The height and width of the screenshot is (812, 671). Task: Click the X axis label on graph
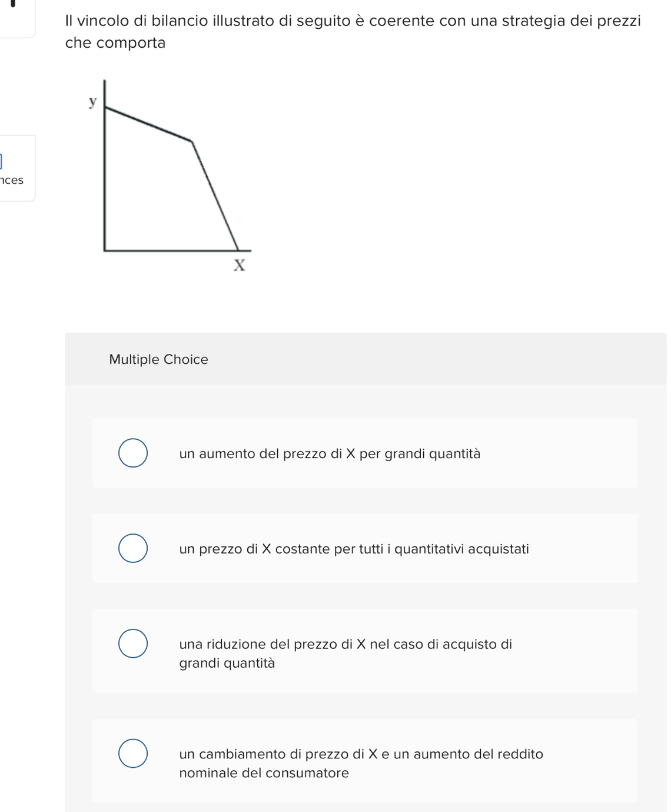[x=239, y=266]
